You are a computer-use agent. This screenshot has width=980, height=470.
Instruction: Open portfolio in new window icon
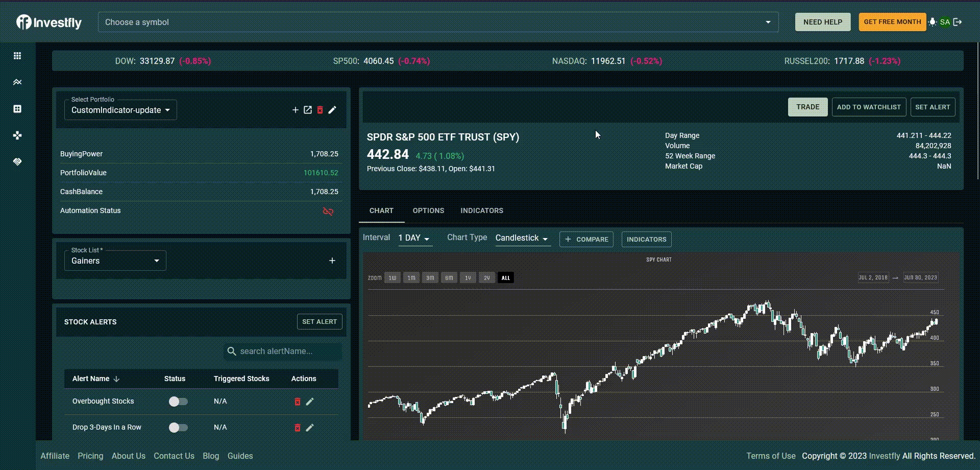pos(308,110)
